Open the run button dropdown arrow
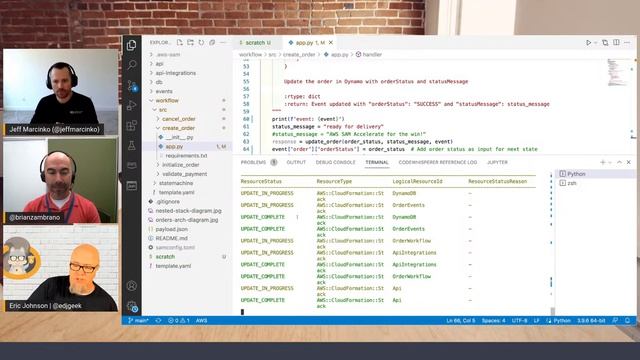The width and height of the screenshot is (640, 360). (x=596, y=42)
